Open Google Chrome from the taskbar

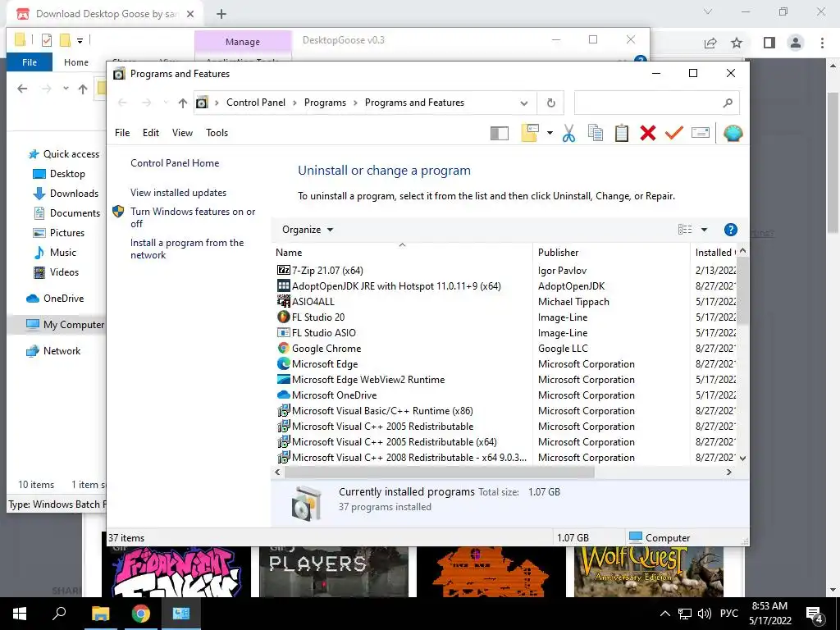click(141, 614)
